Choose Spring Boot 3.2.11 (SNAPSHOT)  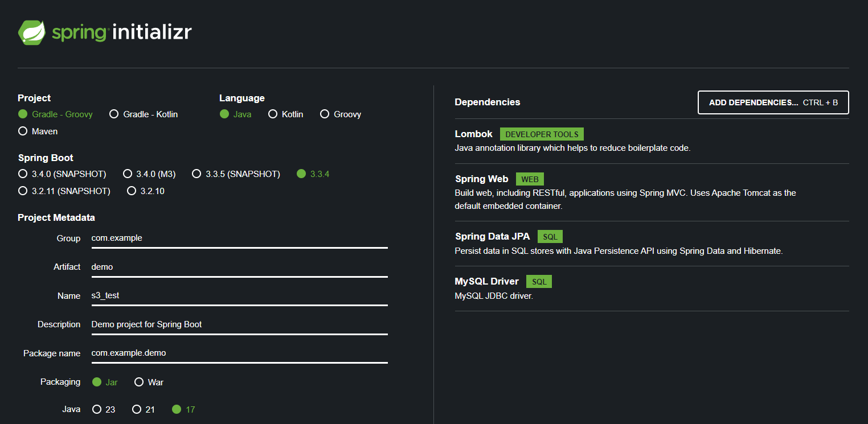[x=64, y=191]
